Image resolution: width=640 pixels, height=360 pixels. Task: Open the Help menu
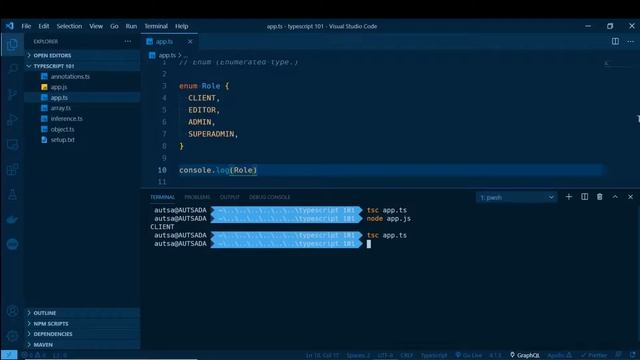[x=182, y=26]
